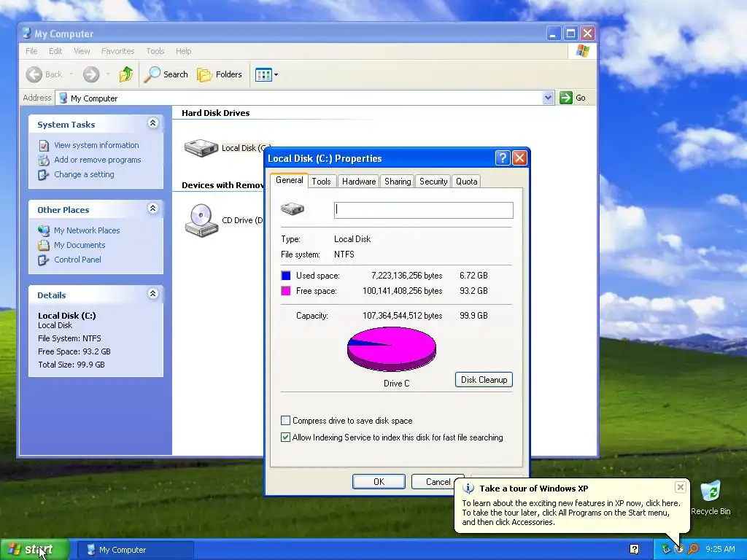Screen dimensions: 747x560
Task: Collapse the Other Places panel
Action: click(x=152, y=209)
